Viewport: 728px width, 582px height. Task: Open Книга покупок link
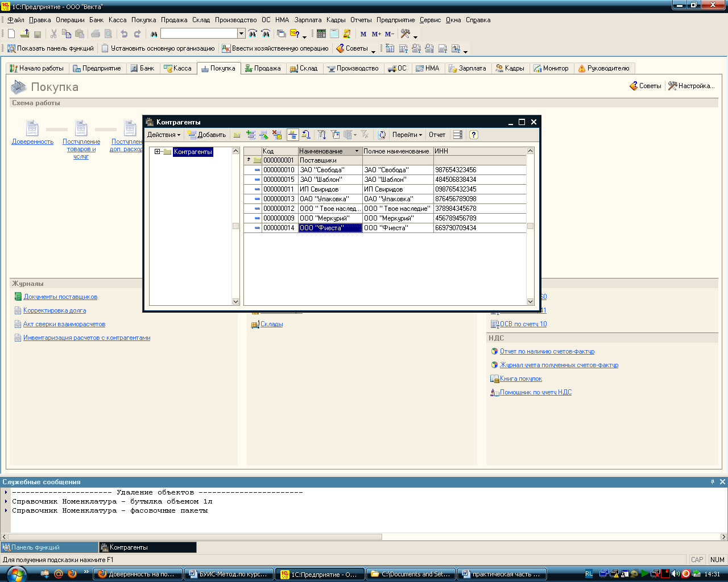pyautogui.click(x=521, y=379)
